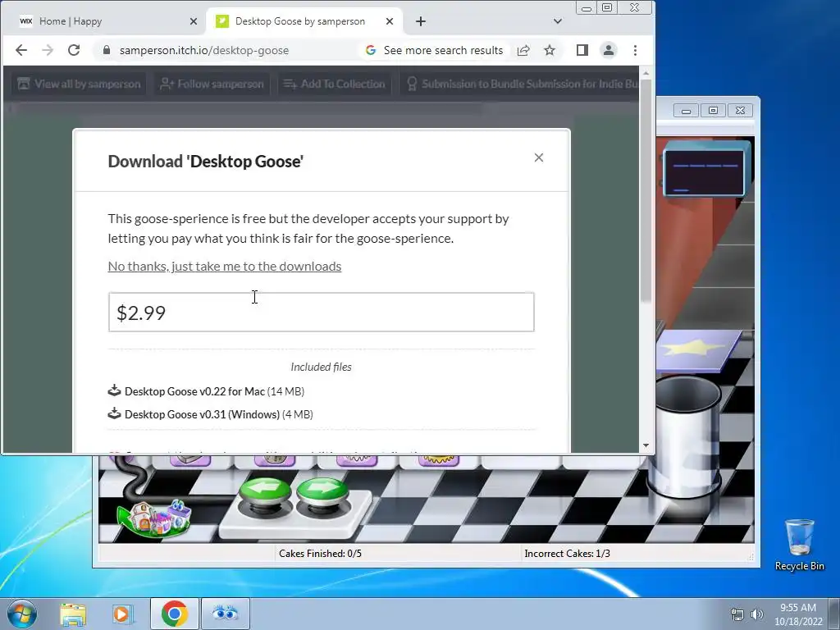Share this page from the address bar

[523, 50]
